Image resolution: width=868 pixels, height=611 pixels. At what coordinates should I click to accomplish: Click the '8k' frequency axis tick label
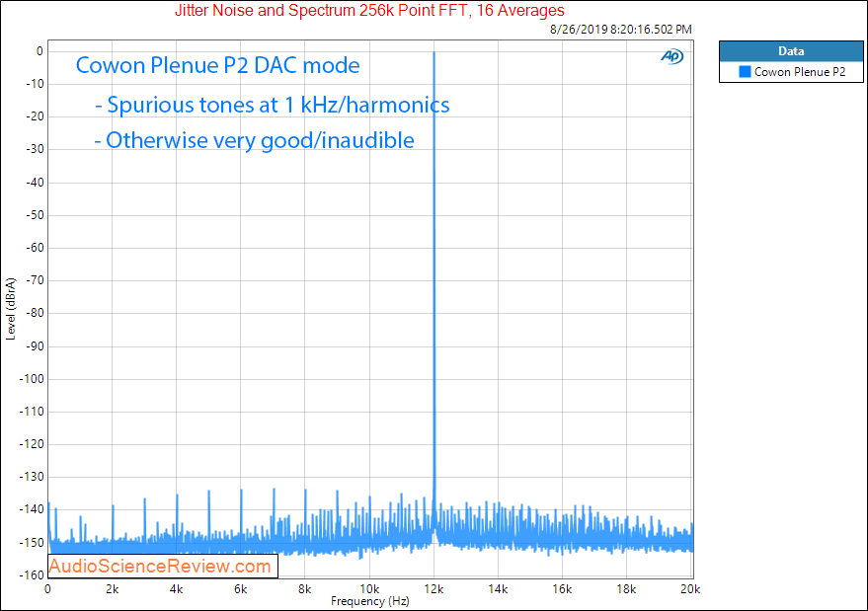tap(304, 589)
